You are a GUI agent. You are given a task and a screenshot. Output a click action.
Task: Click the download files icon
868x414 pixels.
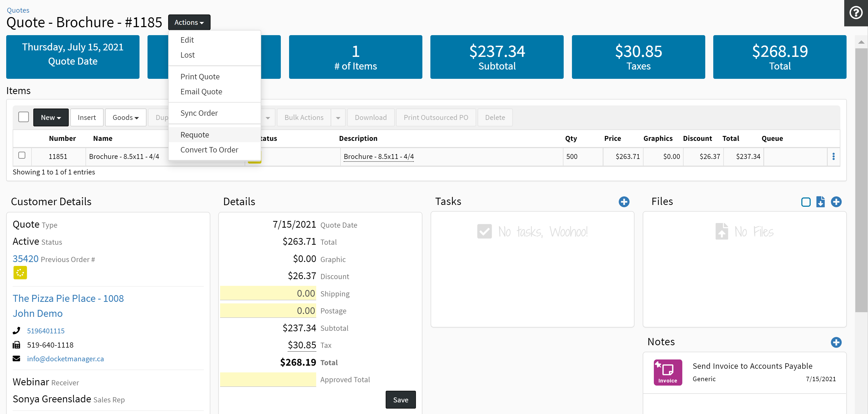(820, 202)
